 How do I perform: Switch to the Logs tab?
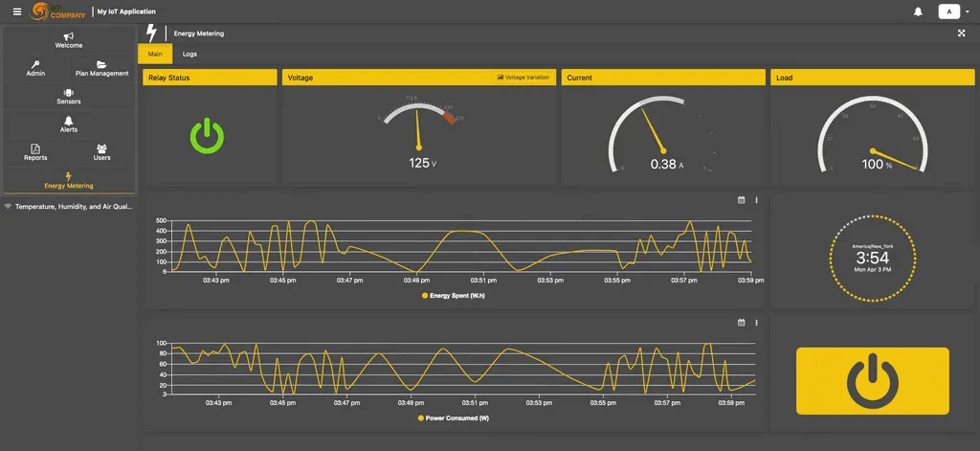(x=189, y=55)
